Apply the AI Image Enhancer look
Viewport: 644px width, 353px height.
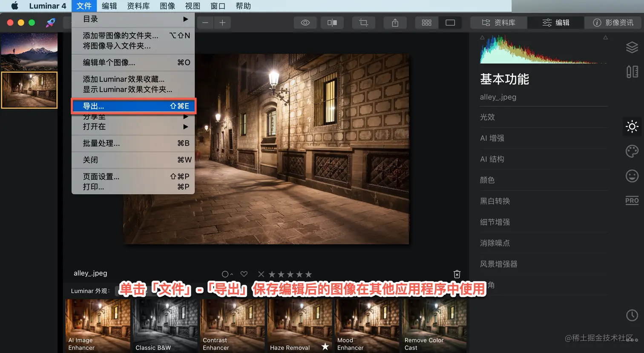click(x=98, y=326)
